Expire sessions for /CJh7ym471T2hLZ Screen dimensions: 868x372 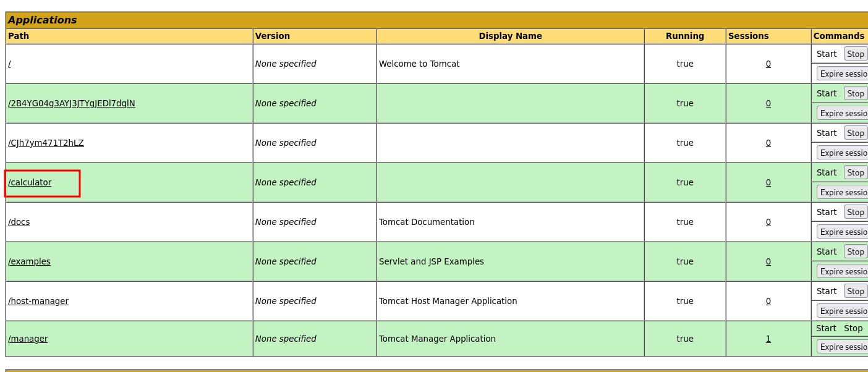tap(843, 153)
